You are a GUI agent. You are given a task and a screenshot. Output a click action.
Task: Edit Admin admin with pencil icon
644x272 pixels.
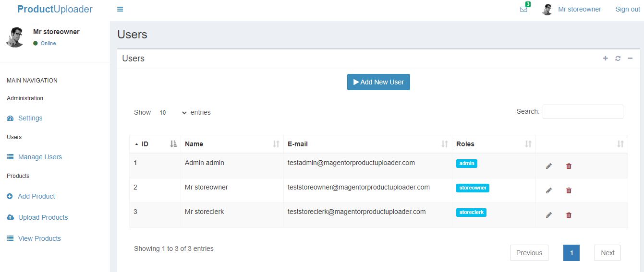(549, 166)
